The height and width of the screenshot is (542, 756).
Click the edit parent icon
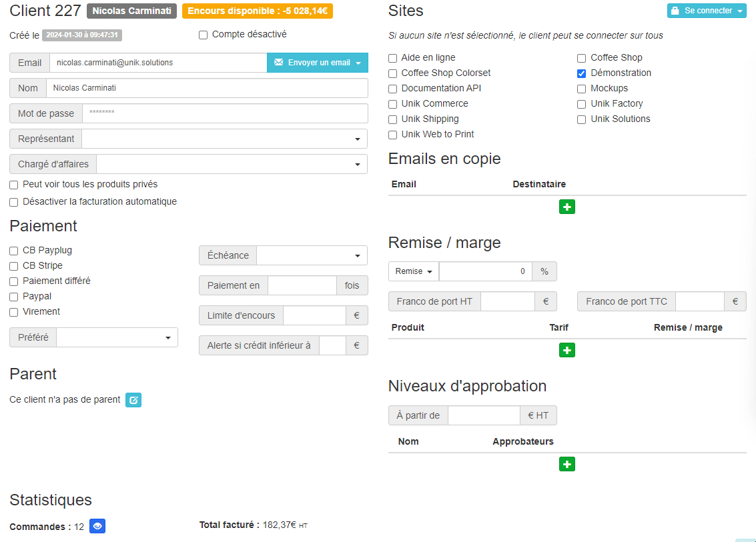(133, 400)
